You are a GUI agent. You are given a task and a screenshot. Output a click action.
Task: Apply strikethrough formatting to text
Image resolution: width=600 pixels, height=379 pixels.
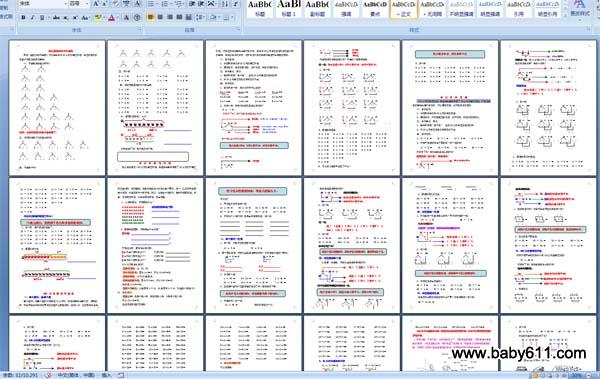(56, 18)
